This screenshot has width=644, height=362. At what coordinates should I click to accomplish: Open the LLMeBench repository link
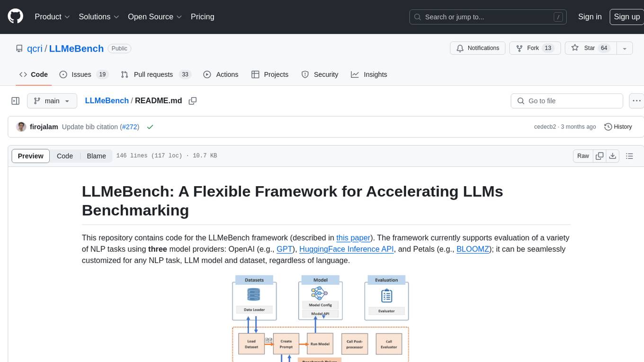(x=76, y=48)
